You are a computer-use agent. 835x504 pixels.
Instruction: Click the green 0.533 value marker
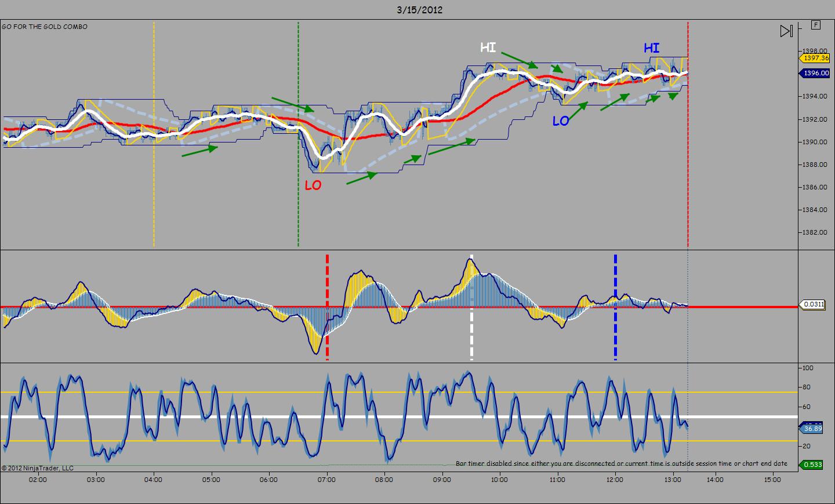click(x=812, y=464)
